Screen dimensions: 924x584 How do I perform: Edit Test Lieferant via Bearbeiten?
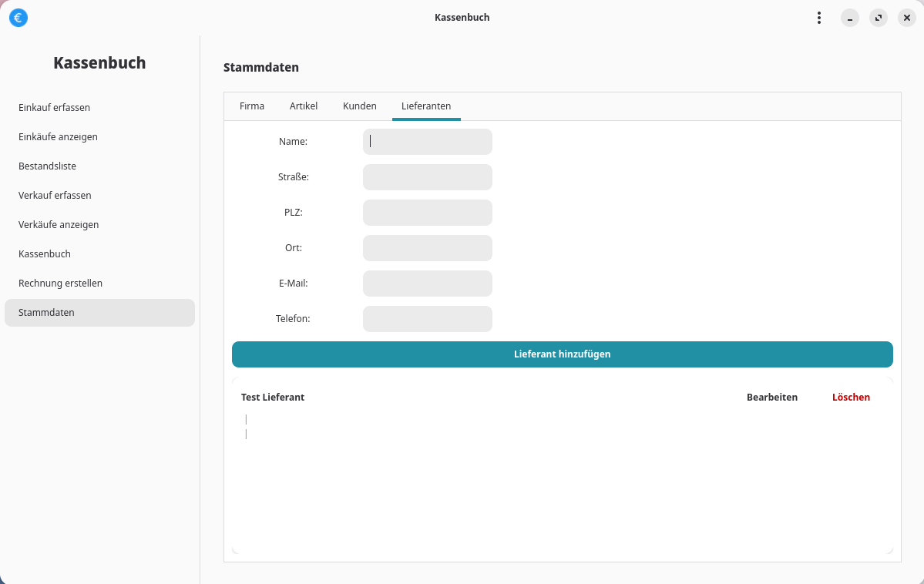point(771,398)
